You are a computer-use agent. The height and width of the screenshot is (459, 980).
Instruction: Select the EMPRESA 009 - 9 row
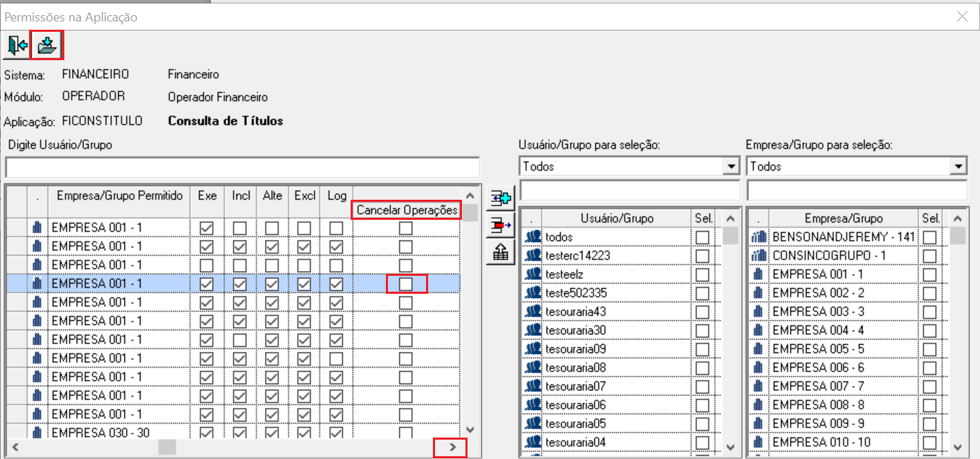click(x=849, y=424)
